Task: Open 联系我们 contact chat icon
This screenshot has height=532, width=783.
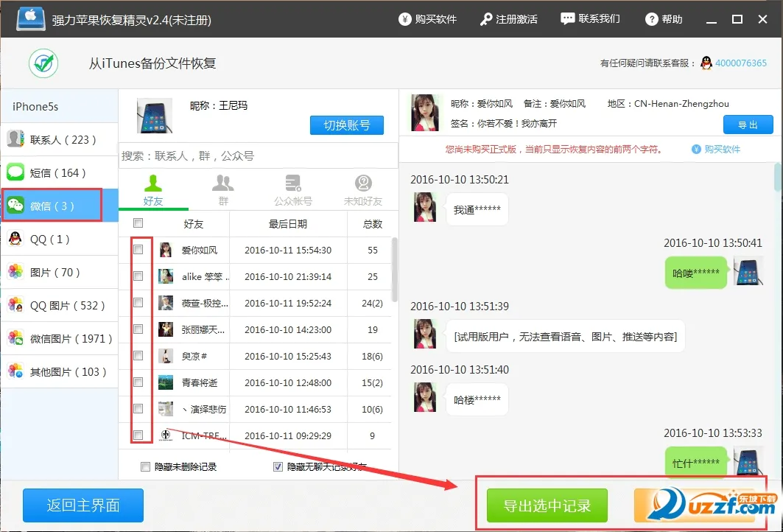Action: pyautogui.click(x=590, y=19)
